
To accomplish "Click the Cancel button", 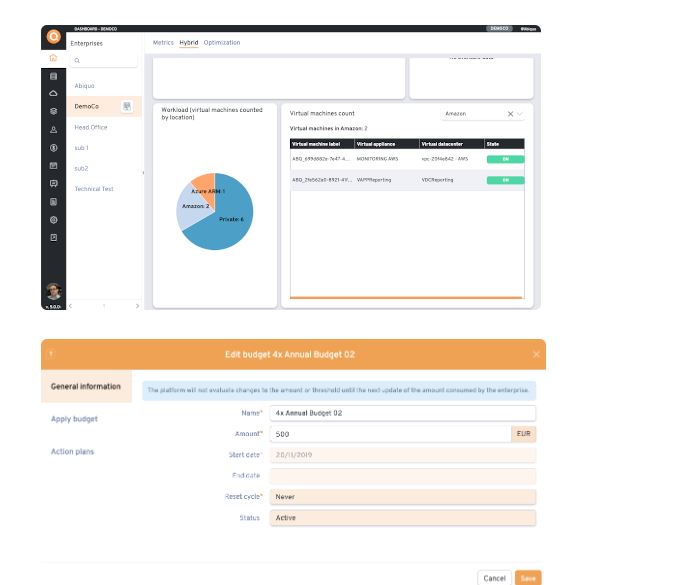I will [494, 578].
